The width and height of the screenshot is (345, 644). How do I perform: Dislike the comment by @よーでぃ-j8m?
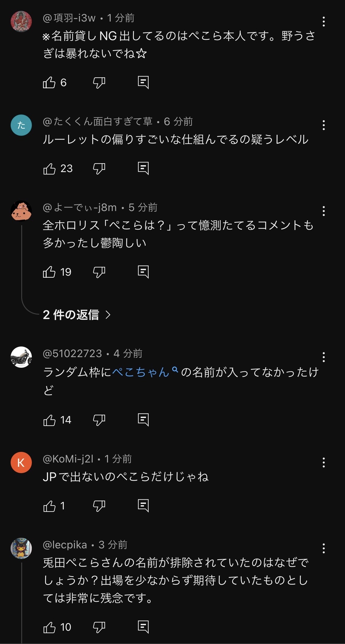(99, 272)
